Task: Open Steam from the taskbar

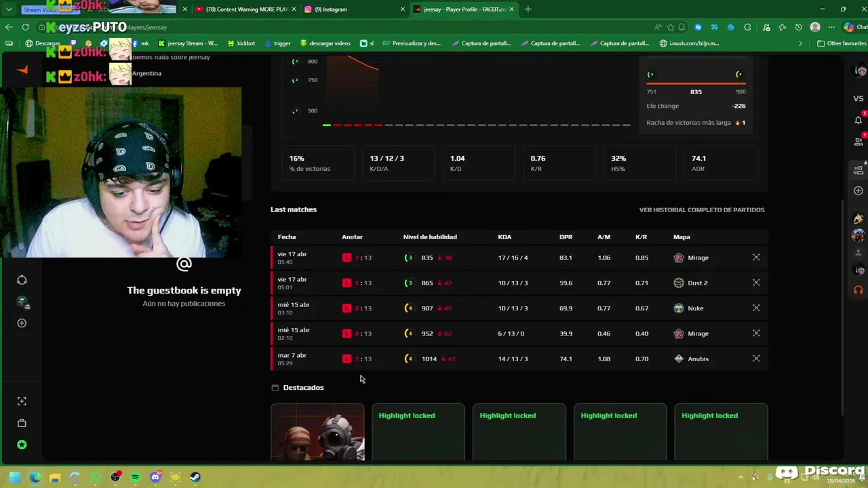Action: (x=195, y=477)
